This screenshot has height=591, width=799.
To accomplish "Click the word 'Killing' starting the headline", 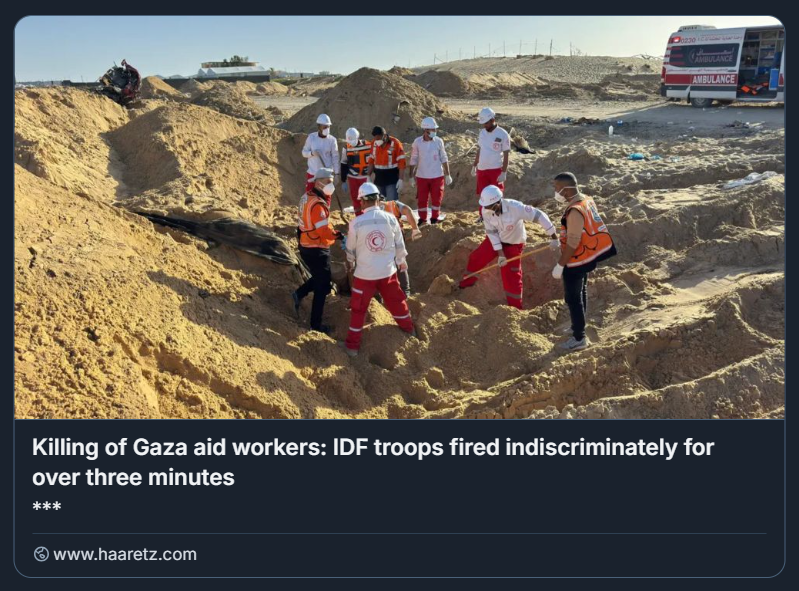I will (x=65, y=447).
